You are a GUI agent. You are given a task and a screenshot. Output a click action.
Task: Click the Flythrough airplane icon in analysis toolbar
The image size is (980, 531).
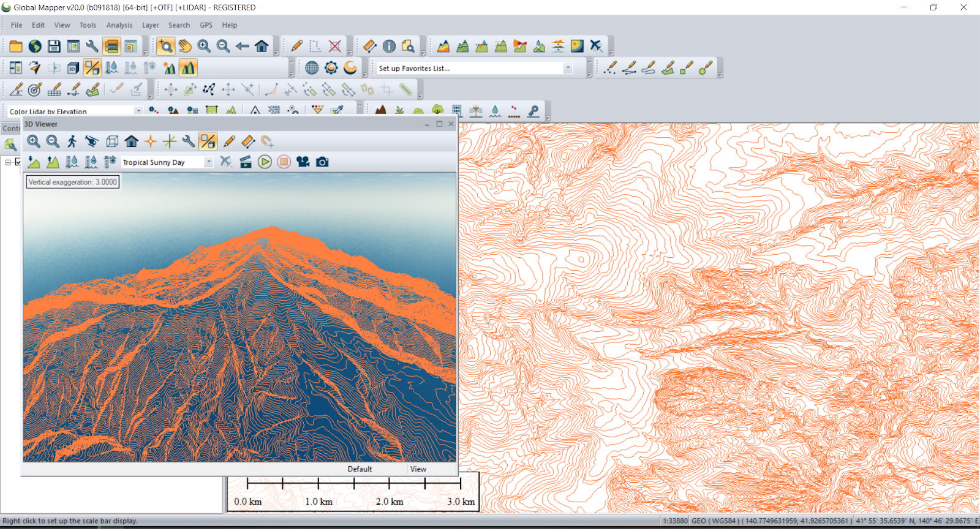[x=596, y=46]
